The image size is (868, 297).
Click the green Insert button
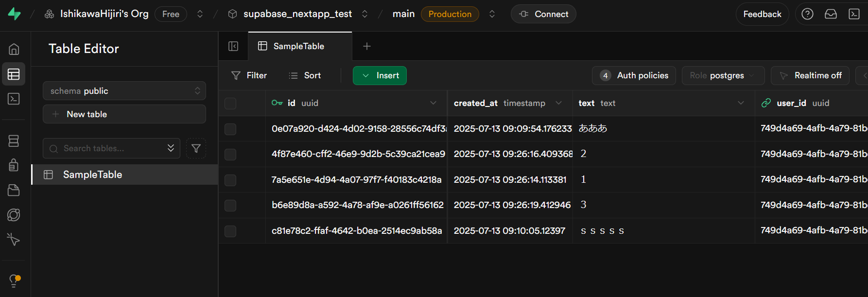(x=380, y=75)
